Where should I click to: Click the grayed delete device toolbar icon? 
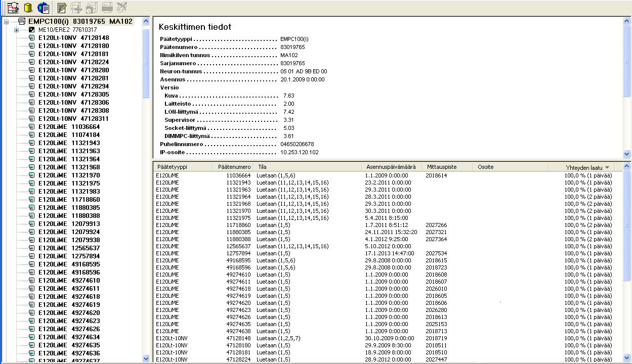[121, 8]
